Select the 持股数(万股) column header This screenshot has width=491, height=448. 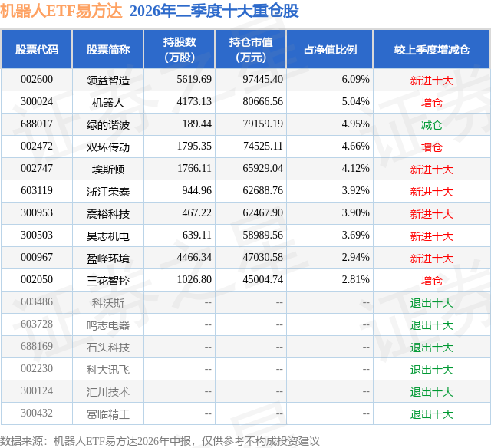pos(179,49)
